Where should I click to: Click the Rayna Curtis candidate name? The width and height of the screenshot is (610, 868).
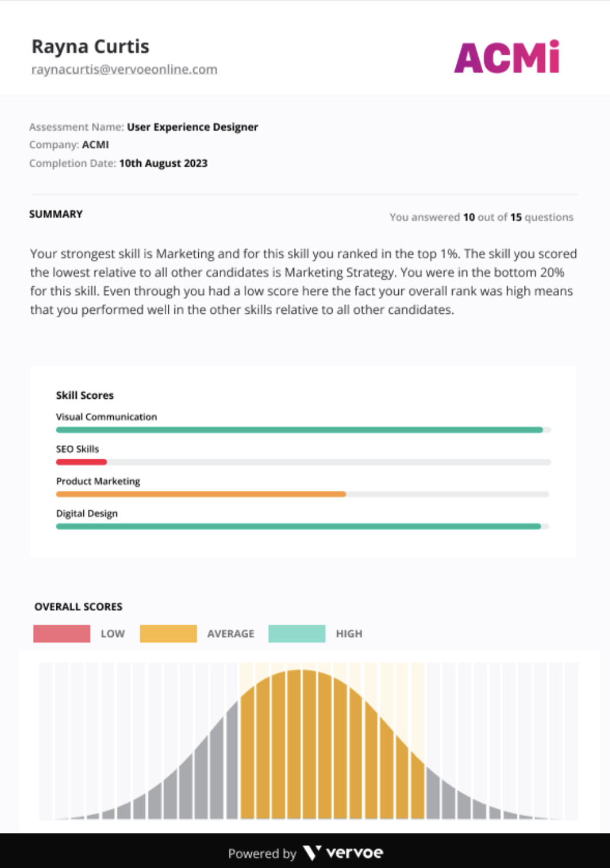(90, 46)
